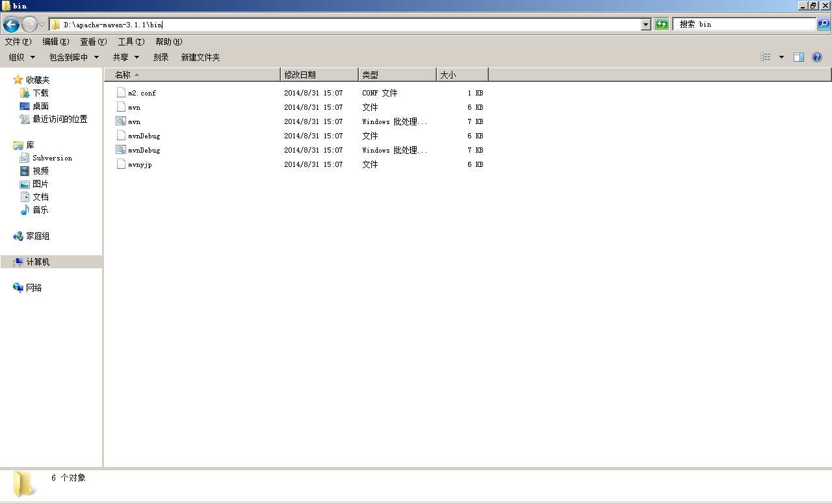Sort by the 修改日期 column header
This screenshot has width=832, height=504.
[x=319, y=75]
